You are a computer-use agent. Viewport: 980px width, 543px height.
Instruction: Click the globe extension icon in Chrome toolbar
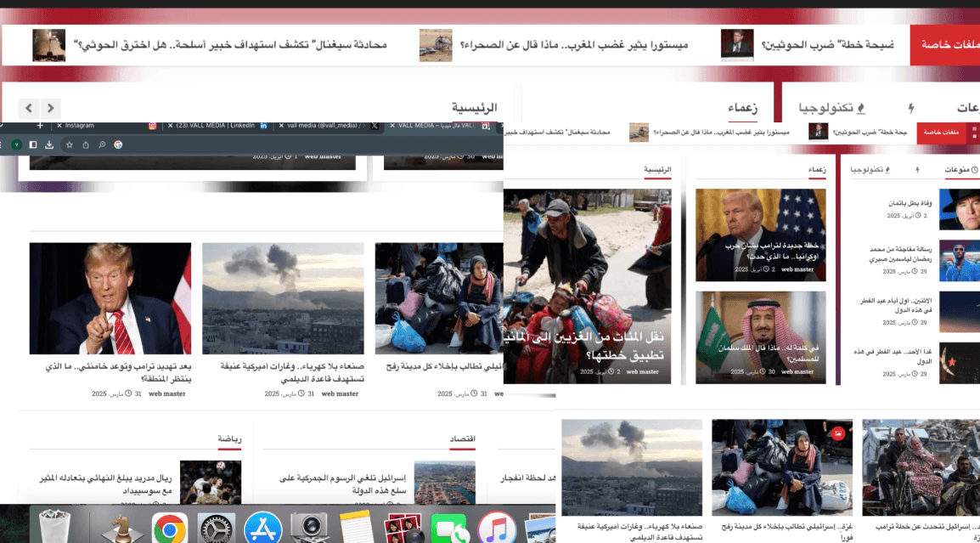[117, 145]
